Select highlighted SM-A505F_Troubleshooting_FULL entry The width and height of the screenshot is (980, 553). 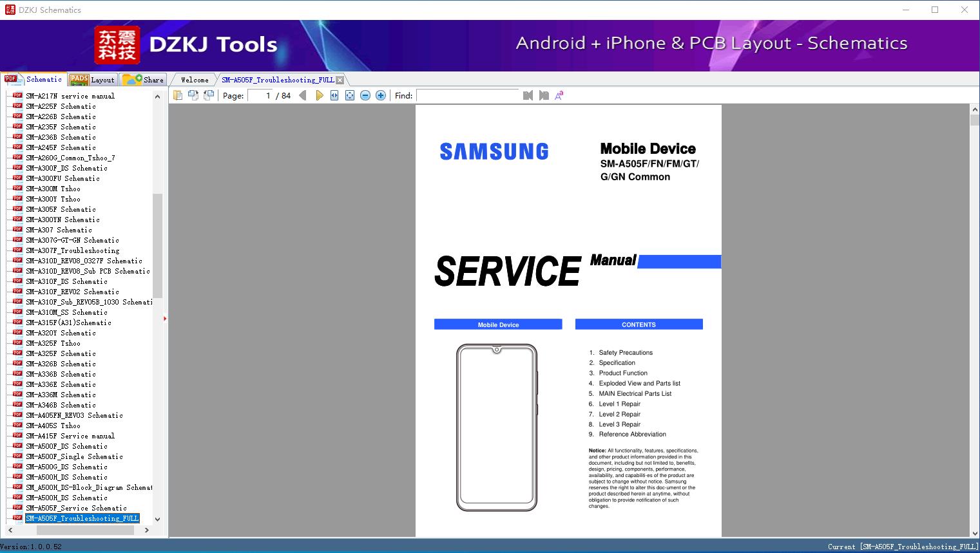pos(82,518)
